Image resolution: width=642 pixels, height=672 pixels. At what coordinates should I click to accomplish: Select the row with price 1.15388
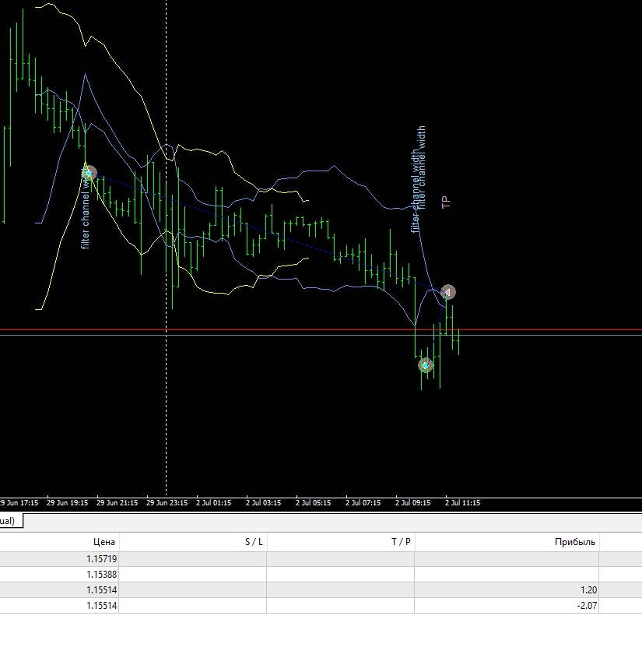(x=321, y=575)
